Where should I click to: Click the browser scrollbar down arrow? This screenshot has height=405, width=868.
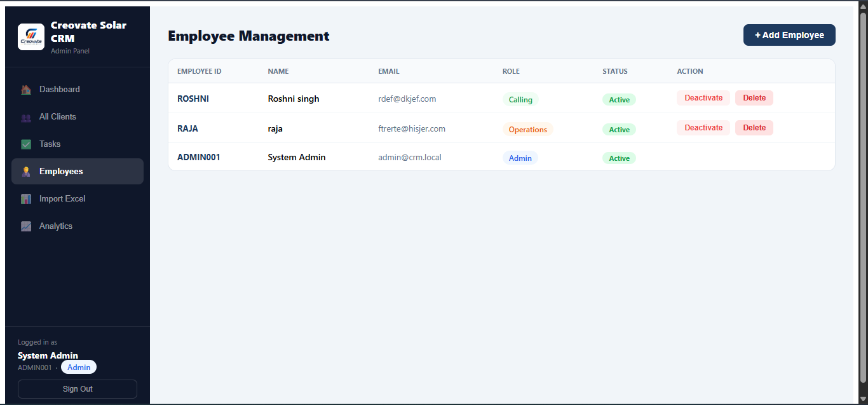click(863, 399)
